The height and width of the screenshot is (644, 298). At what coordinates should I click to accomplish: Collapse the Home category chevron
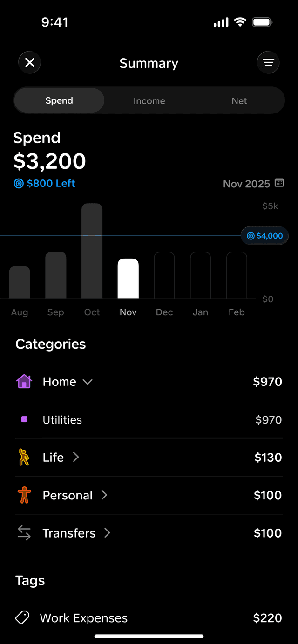(88, 382)
